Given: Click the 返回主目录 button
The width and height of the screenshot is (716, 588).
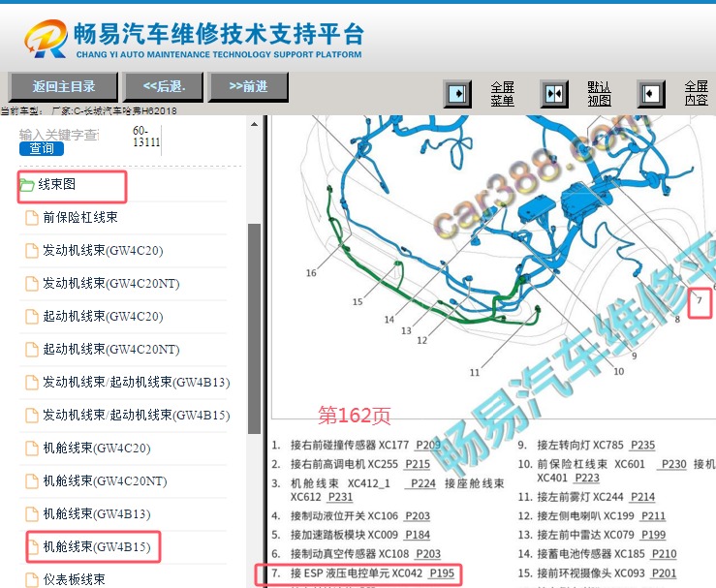Looking at the screenshot, I should click(x=64, y=87).
